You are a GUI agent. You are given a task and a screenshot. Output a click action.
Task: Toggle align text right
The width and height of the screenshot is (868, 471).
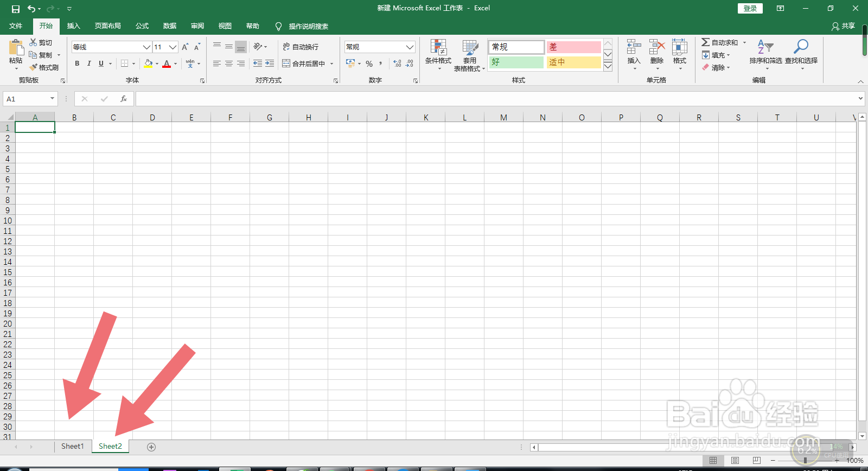(x=241, y=63)
